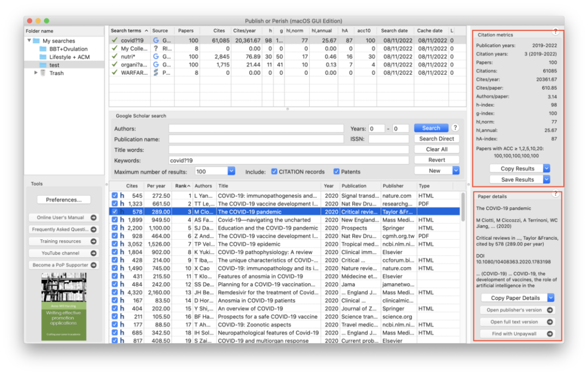Toggle the Patents checkbox

(x=336, y=172)
